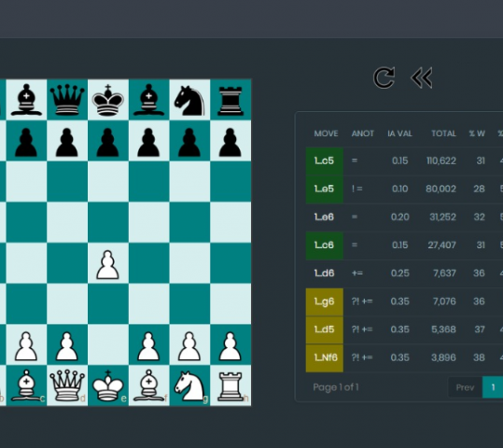Screen dimensions: 503x448
Task: Click the double left chevron rewind icon
Action: (422, 77)
